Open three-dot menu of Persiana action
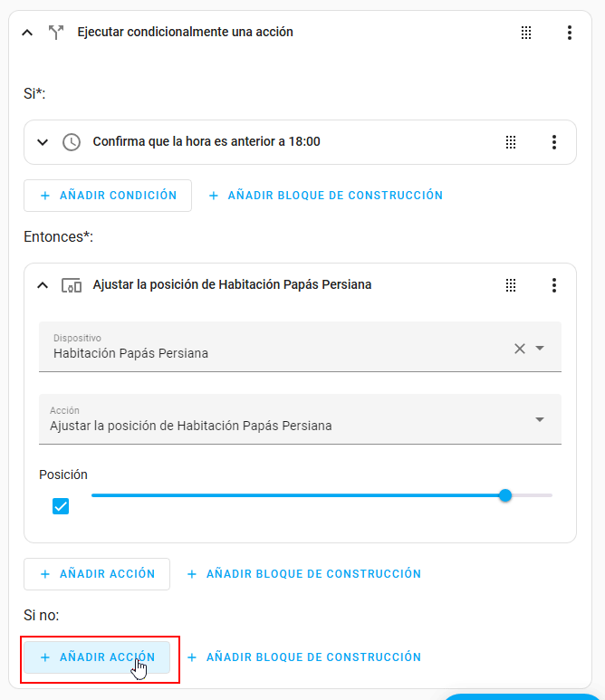 pyautogui.click(x=553, y=285)
